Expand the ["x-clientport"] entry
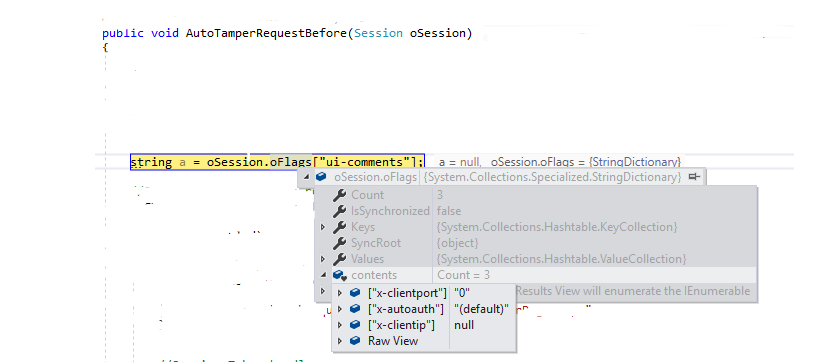The height and width of the screenshot is (362, 813). (340, 293)
